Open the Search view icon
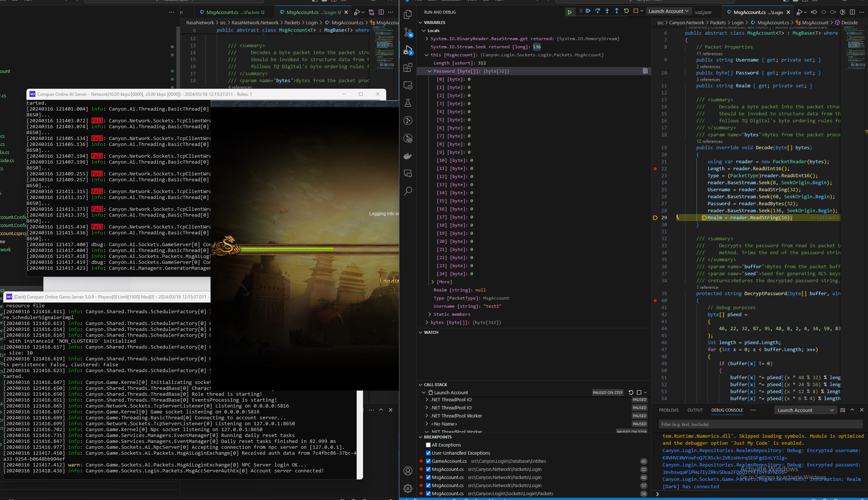 coord(408,191)
